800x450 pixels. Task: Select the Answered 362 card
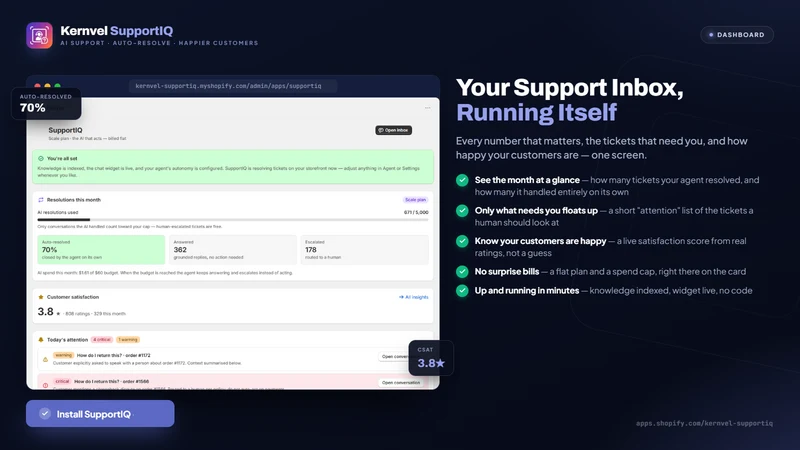(x=233, y=249)
